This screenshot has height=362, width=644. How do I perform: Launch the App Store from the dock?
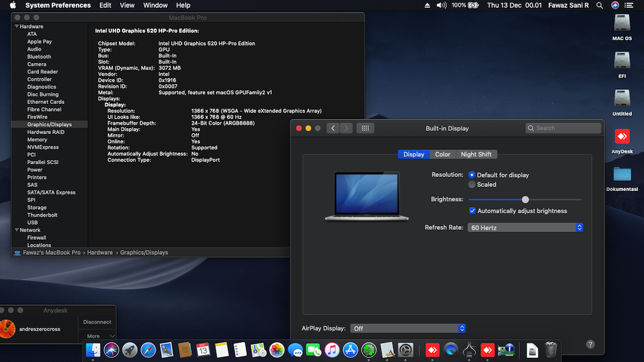click(x=350, y=349)
